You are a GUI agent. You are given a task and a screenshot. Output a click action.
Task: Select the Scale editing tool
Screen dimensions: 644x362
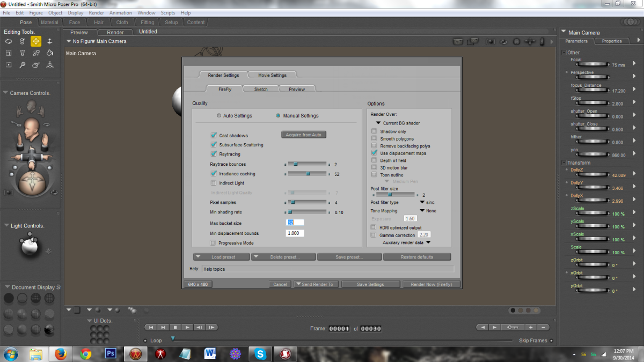(9, 53)
